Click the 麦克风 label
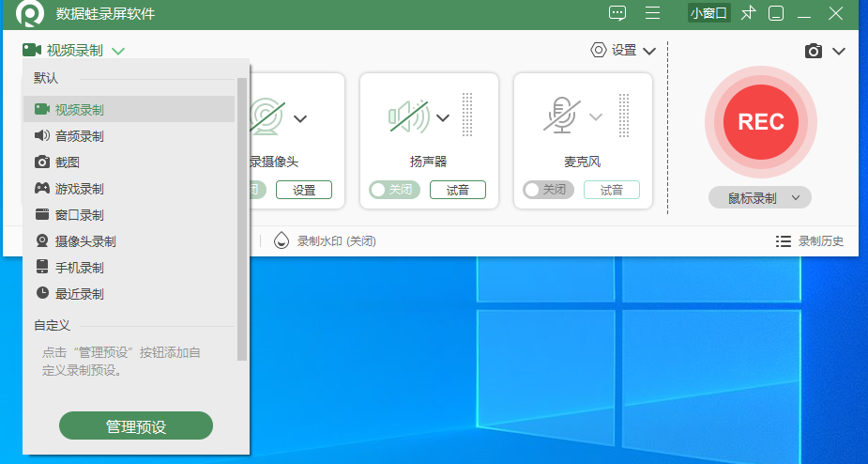 [x=582, y=162]
